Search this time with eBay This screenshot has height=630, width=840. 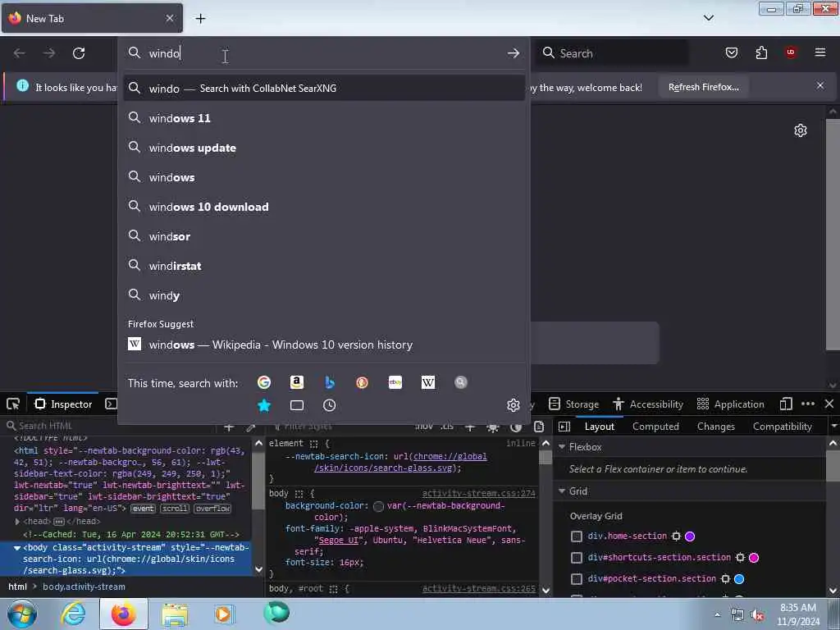tap(395, 382)
